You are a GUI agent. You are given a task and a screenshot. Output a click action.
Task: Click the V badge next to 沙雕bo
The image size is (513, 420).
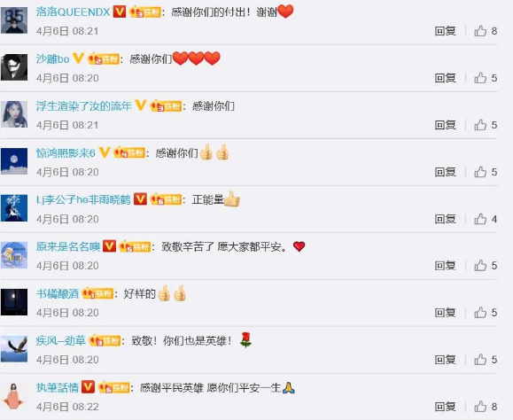(x=78, y=58)
